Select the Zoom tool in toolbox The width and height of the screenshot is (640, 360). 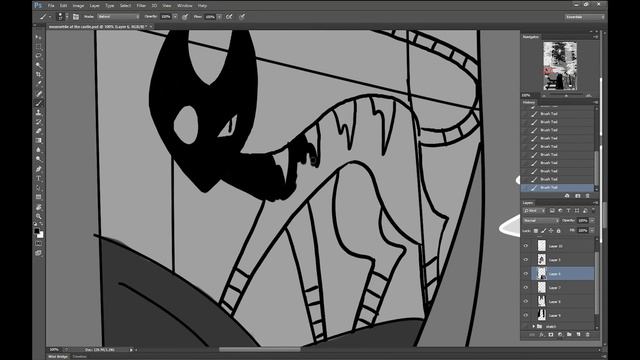[x=38, y=216]
